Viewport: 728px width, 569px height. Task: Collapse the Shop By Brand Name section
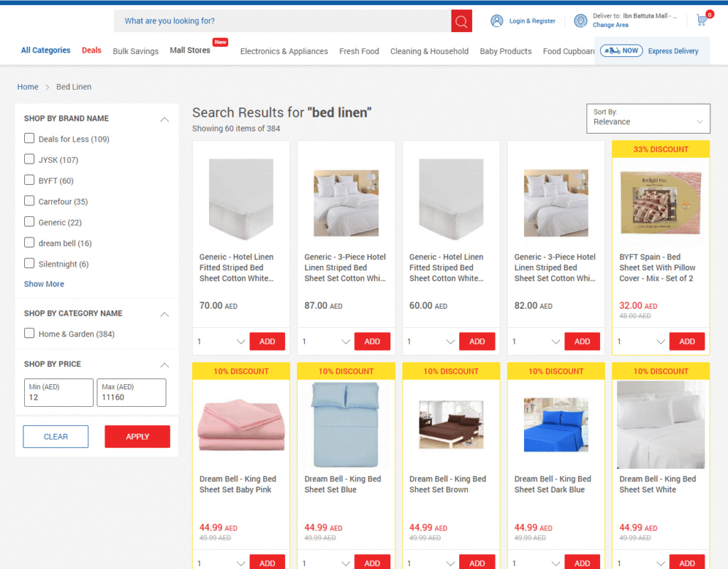[164, 119]
